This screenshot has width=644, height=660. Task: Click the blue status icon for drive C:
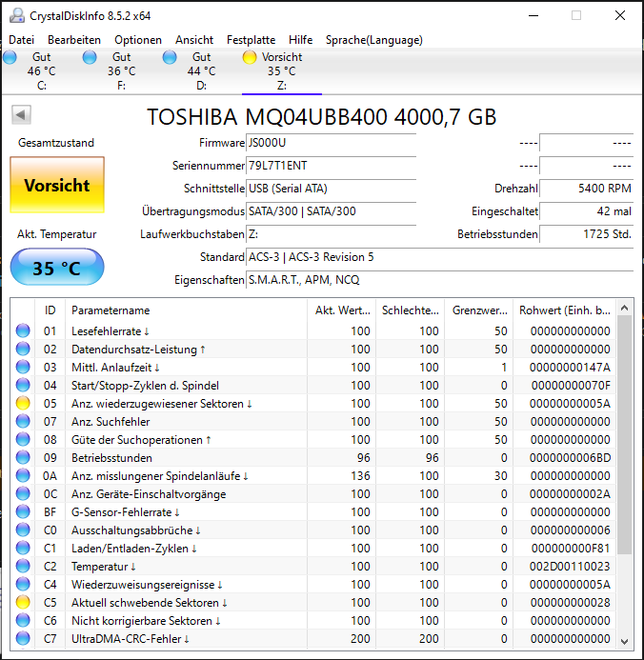10,57
